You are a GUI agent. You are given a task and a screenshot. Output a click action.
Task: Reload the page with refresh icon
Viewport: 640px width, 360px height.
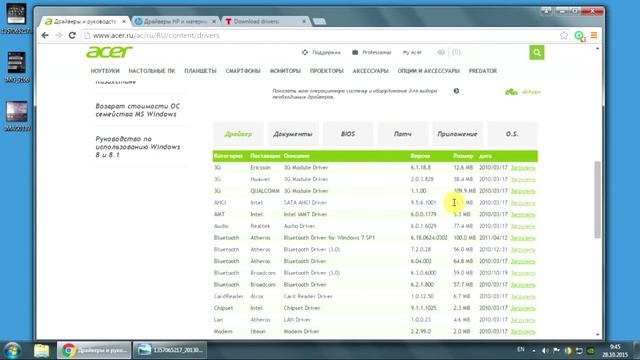click(72, 36)
